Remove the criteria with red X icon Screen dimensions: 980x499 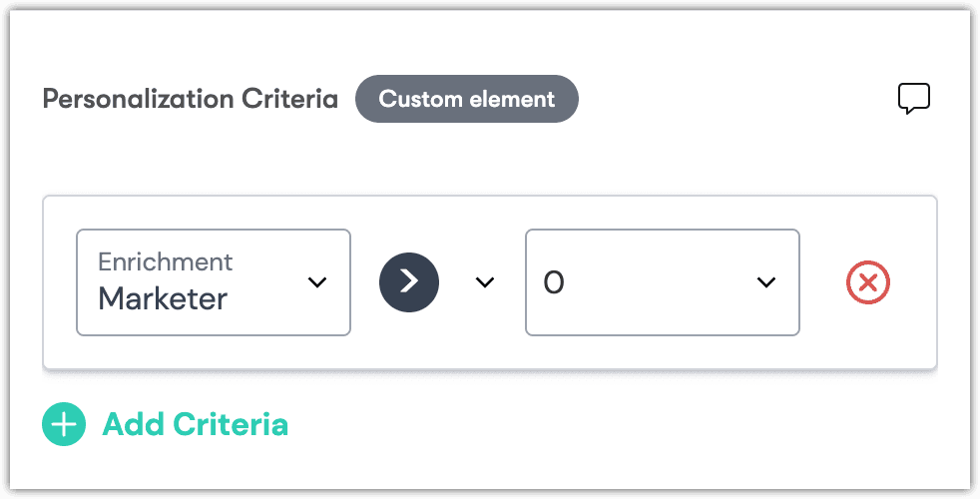point(867,282)
